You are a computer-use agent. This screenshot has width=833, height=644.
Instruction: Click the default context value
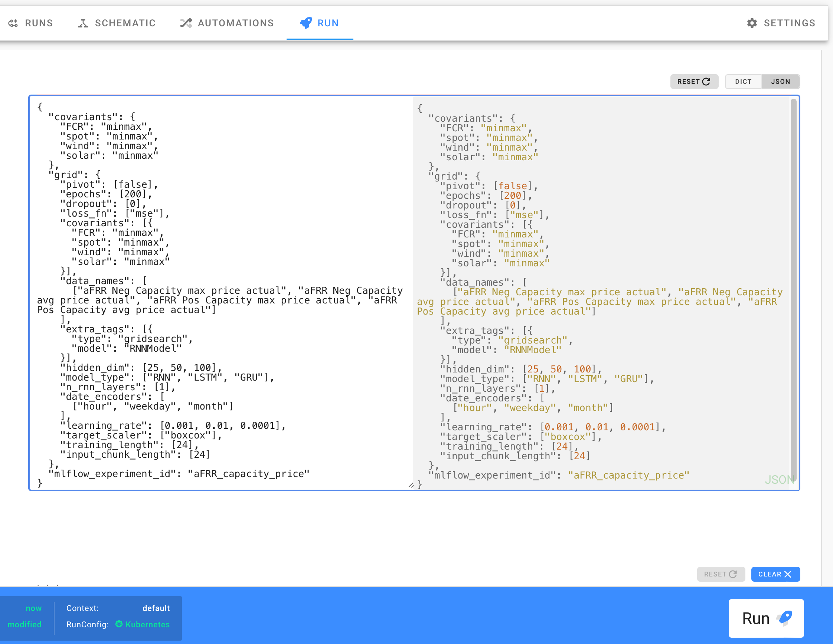point(156,608)
